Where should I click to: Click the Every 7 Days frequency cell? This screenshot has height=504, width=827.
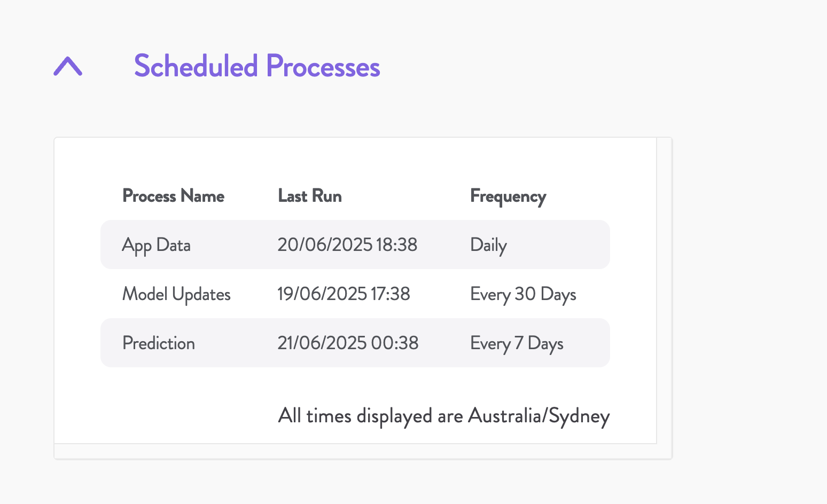517,343
